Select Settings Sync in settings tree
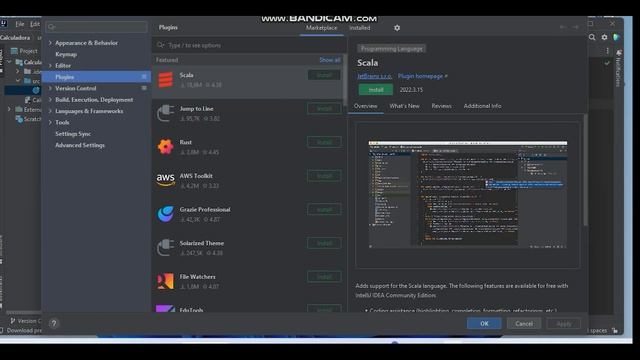 click(x=73, y=134)
